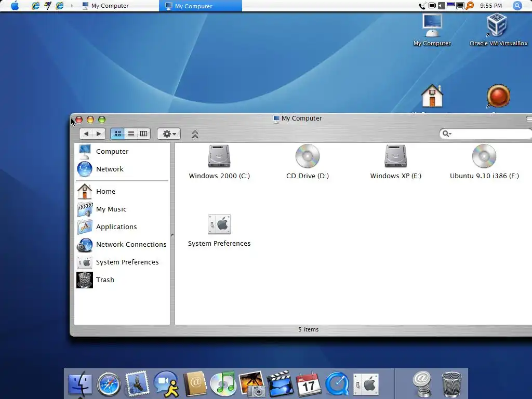532x399 pixels.
Task: Open the Trash can in the dock
Action: [451, 384]
